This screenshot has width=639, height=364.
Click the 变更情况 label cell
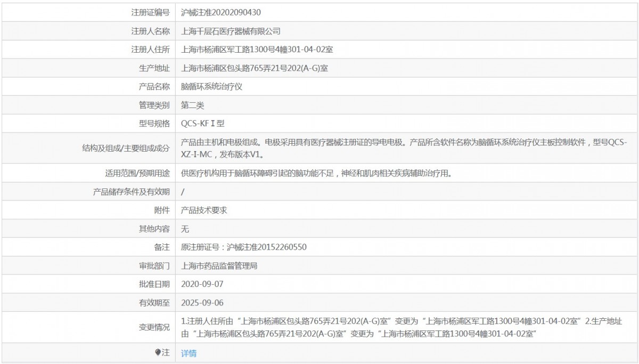[x=154, y=327]
